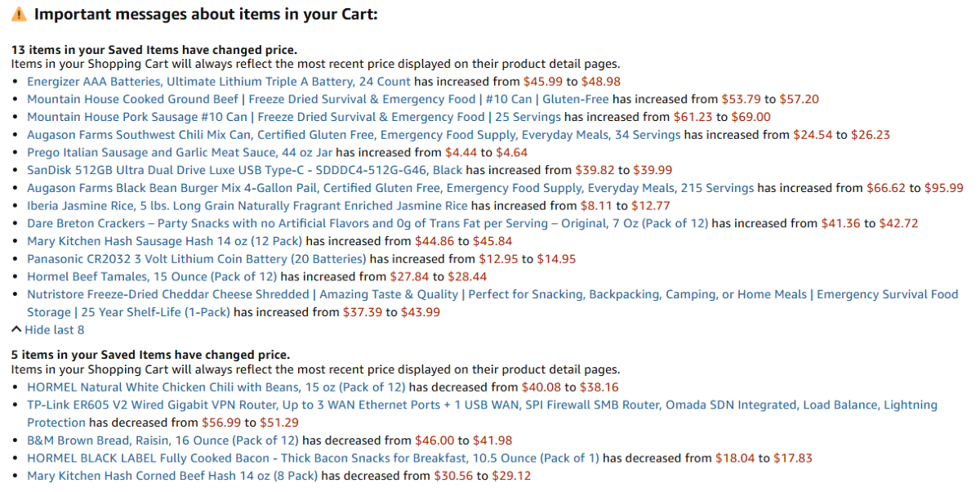Image resolution: width=980 pixels, height=492 pixels.
Task: Open Mountain House Pork Sausage link
Action: click(294, 117)
